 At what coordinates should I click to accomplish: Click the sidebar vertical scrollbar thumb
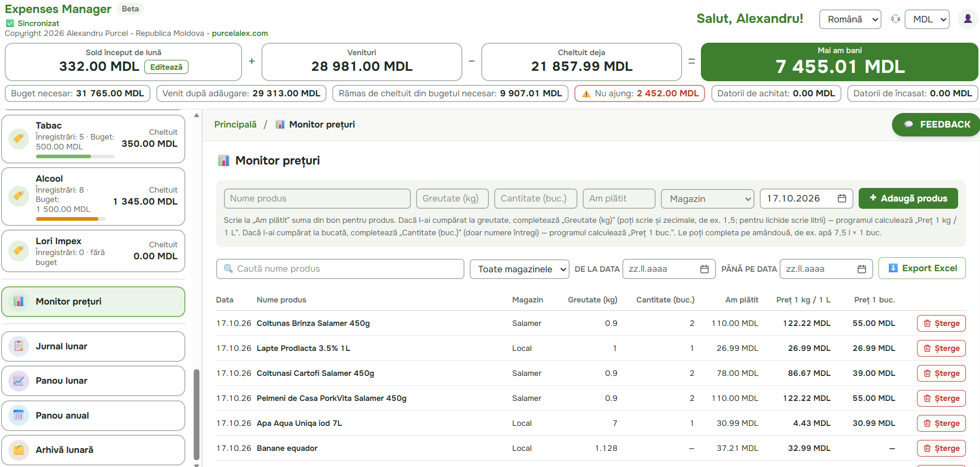(x=196, y=415)
